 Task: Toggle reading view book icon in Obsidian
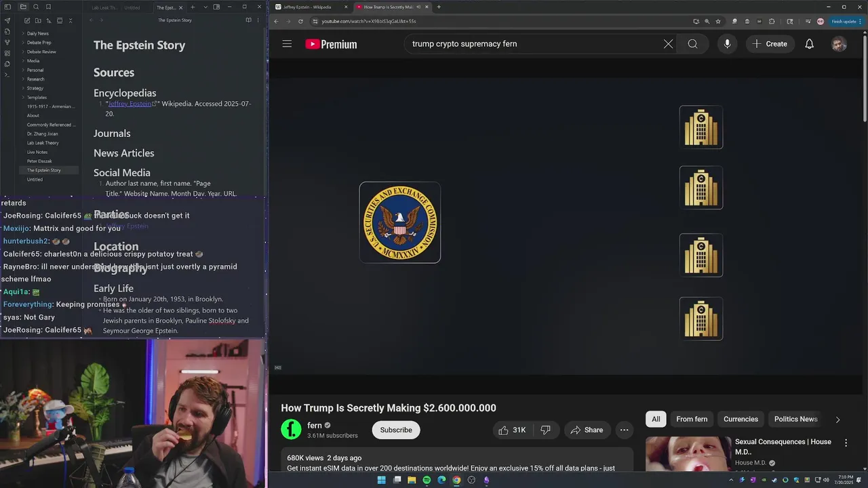click(x=248, y=20)
